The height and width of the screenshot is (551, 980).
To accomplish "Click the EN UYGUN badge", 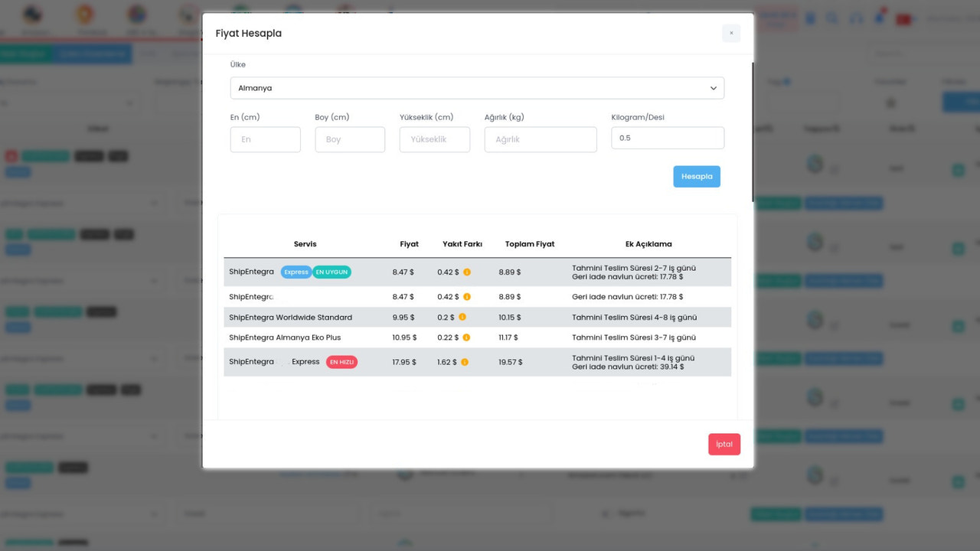I will [332, 272].
